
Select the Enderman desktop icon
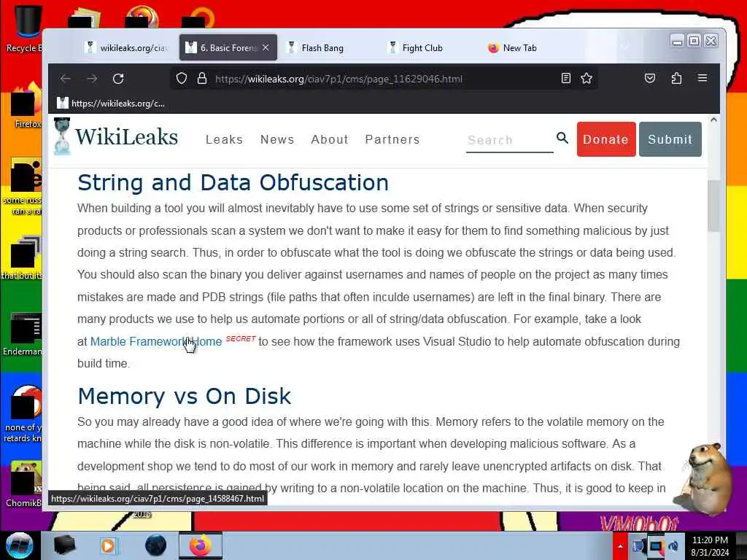(x=22, y=334)
